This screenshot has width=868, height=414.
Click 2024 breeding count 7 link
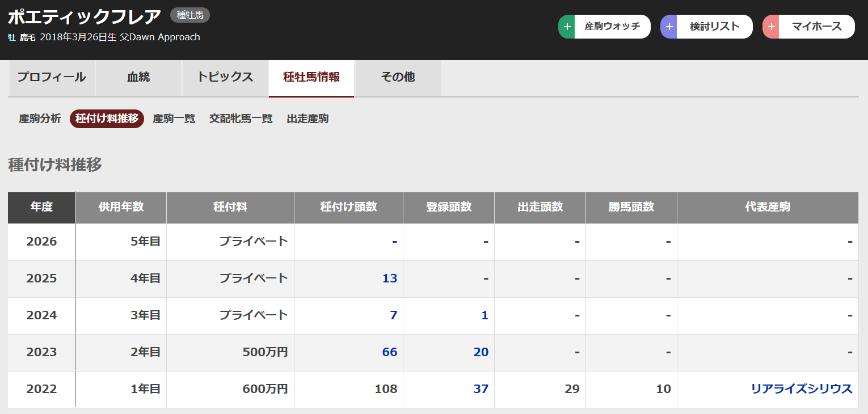click(393, 315)
